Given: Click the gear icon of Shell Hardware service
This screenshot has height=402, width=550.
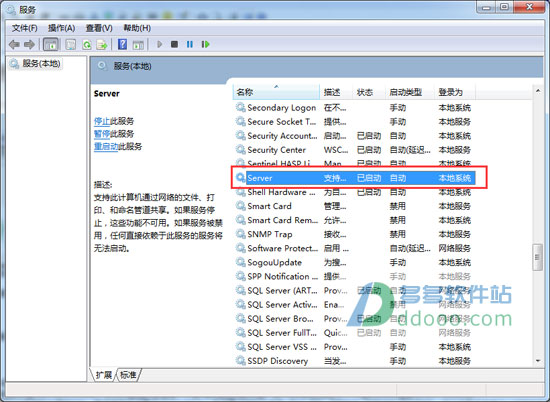Looking at the screenshot, I should (240, 192).
